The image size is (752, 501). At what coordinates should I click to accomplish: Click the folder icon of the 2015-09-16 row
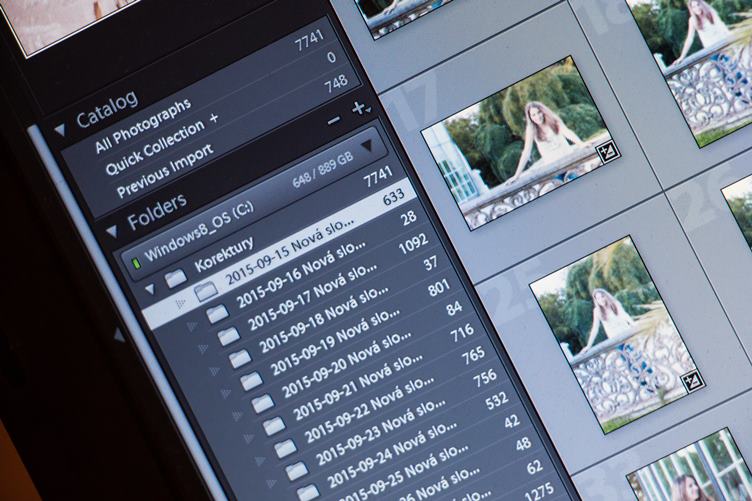click(x=217, y=314)
